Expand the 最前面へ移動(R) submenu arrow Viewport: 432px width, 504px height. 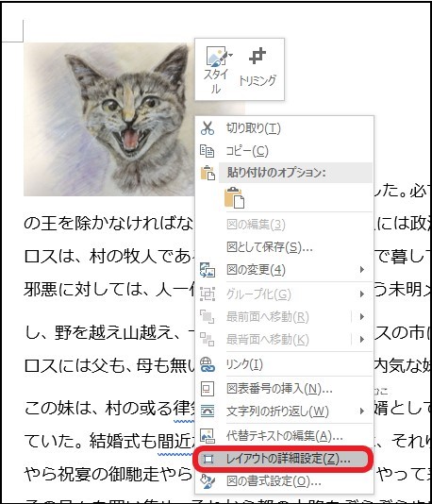coord(362,316)
